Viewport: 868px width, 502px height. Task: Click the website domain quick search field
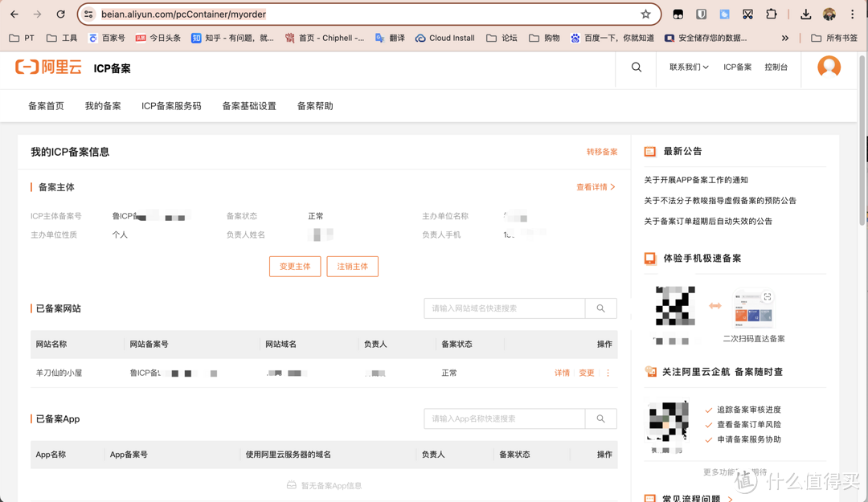click(504, 308)
